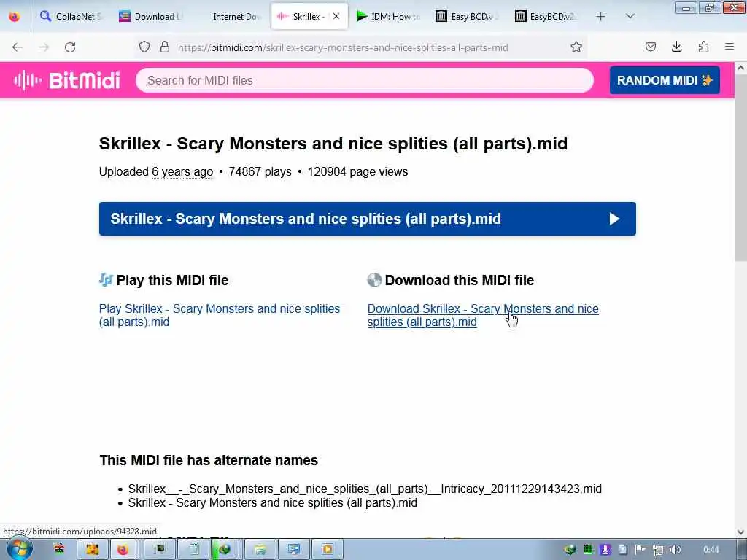Switch to the Easy BCD.v tab

pos(468,17)
